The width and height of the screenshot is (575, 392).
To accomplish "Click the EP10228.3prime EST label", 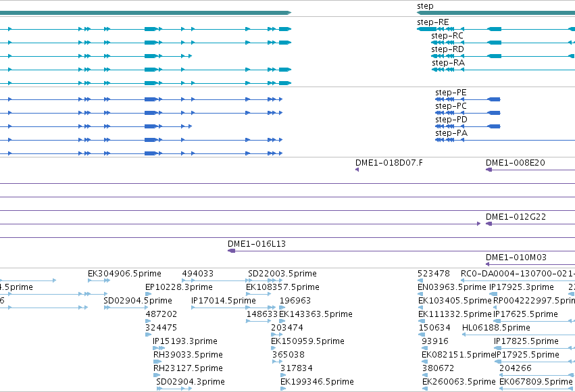I will pyautogui.click(x=178, y=287).
